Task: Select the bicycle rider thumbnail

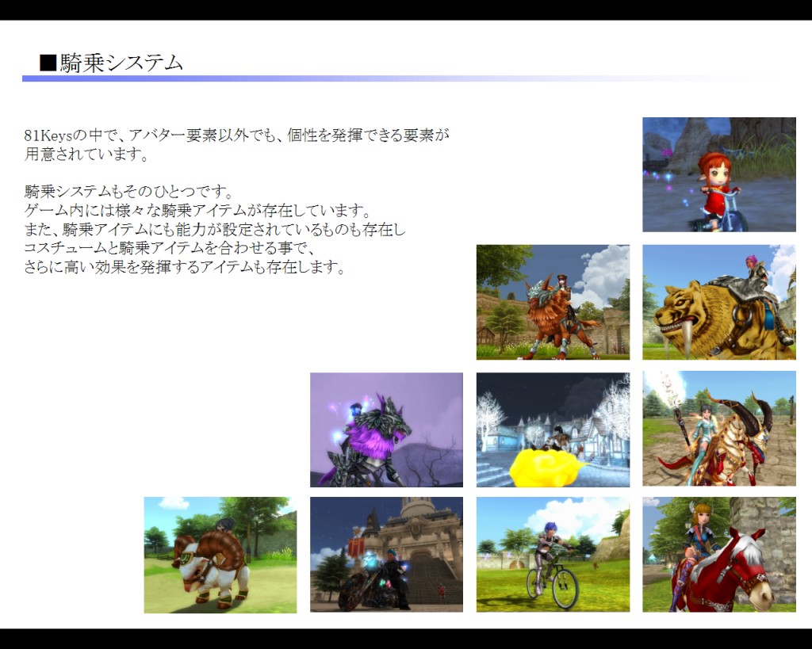Action: point(553,555)
